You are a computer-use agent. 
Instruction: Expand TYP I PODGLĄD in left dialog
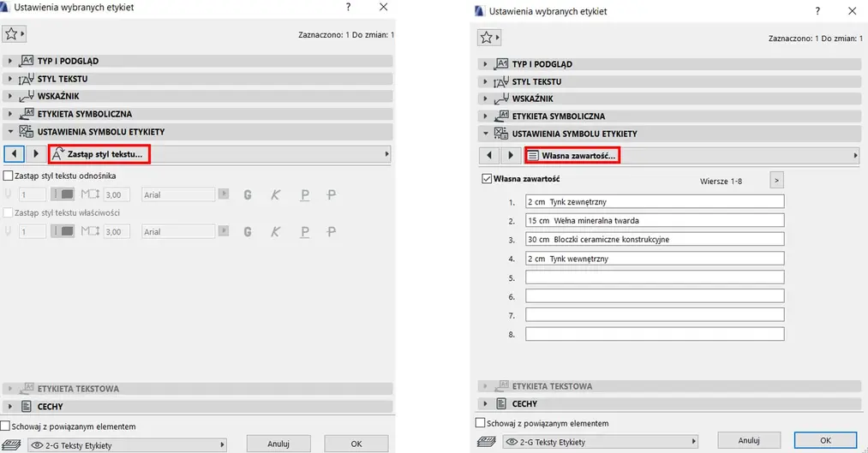pos(198,61)
